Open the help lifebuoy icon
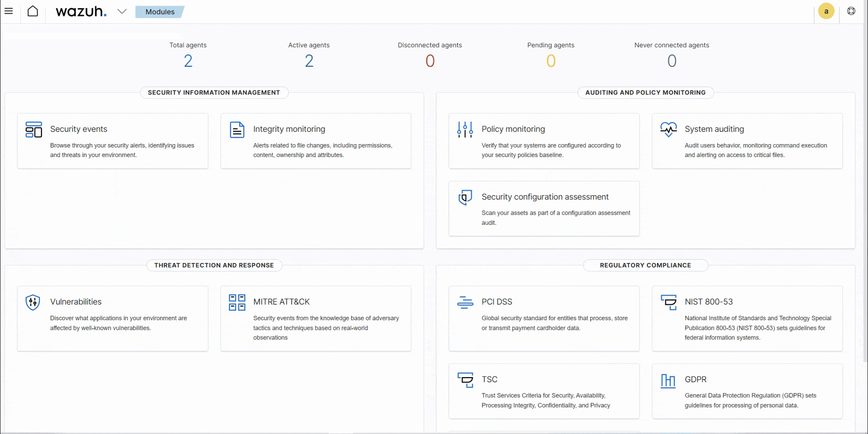This screenshot has height=434, width=868. point(851,11)
